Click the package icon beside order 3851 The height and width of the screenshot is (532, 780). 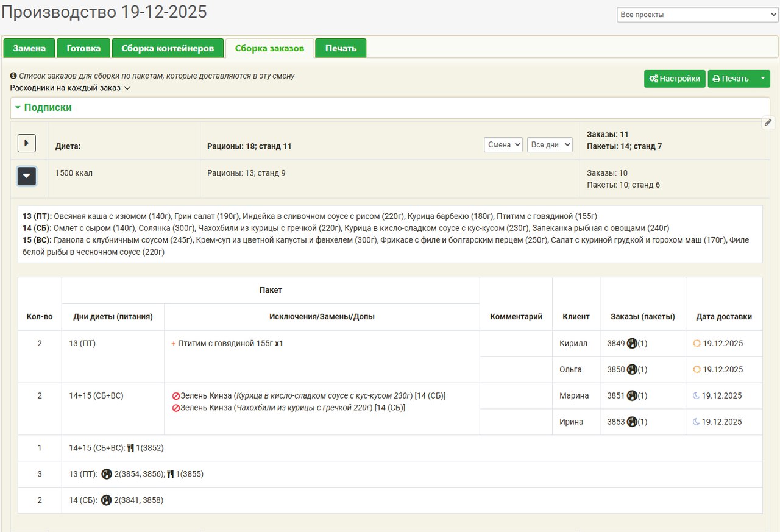point(632,396)
